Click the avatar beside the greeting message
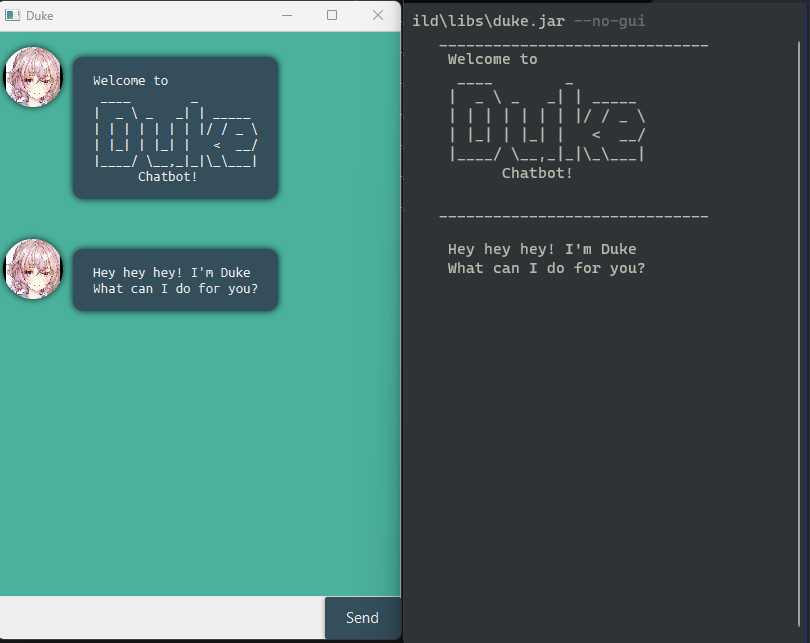The height and width of the screenshot is (643, 810). pyautogui.click(x=33, y=269)
